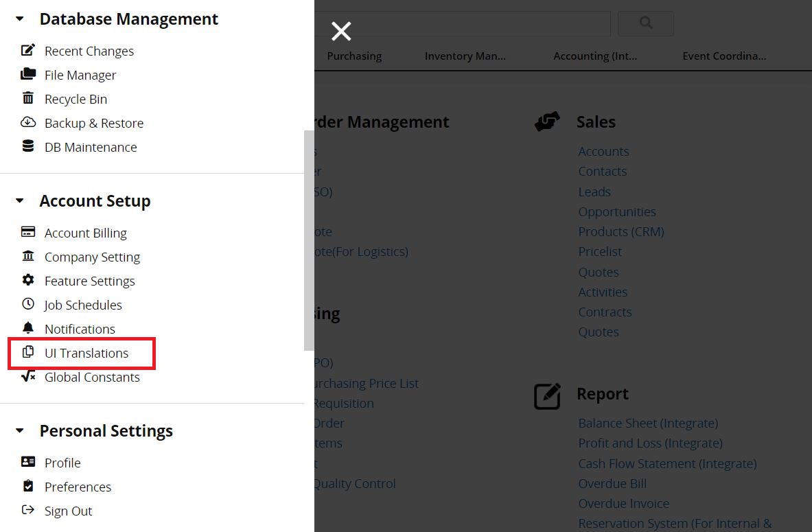The height and width of the screenshot is (532, 812).
Task: Click the side menu's vertical scrollbar
Action: pos(309,240)
